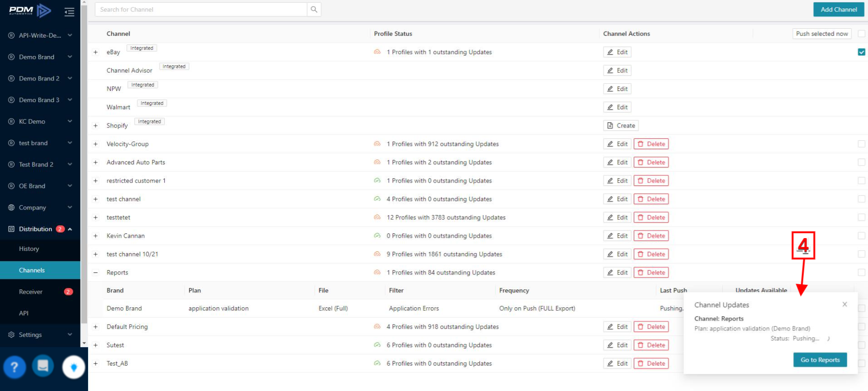The width and height of the screenshot is (868, 391).
Task: Click the Search for Channel field
Action: 201,9
